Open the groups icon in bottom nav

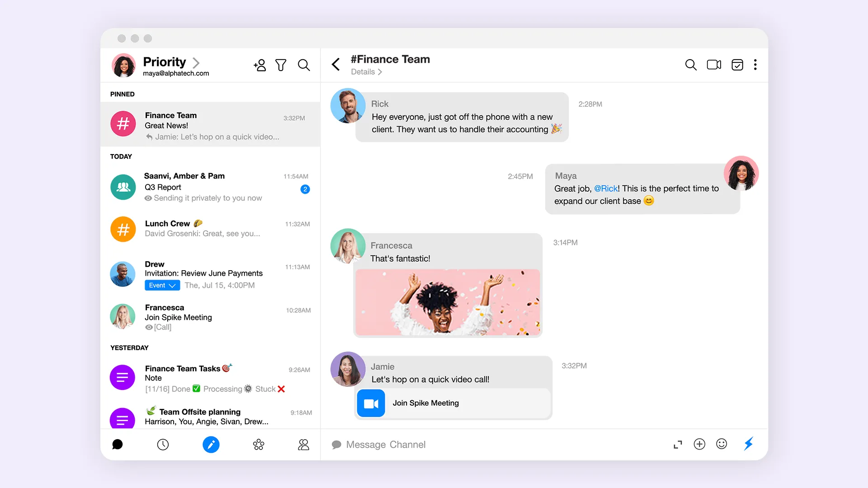click(258, 445)
